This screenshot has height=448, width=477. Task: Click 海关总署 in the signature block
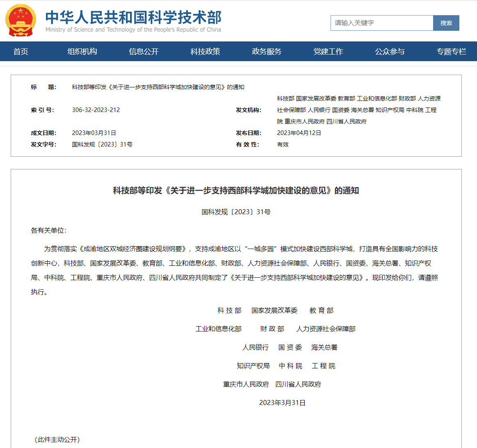click(324, 347)
